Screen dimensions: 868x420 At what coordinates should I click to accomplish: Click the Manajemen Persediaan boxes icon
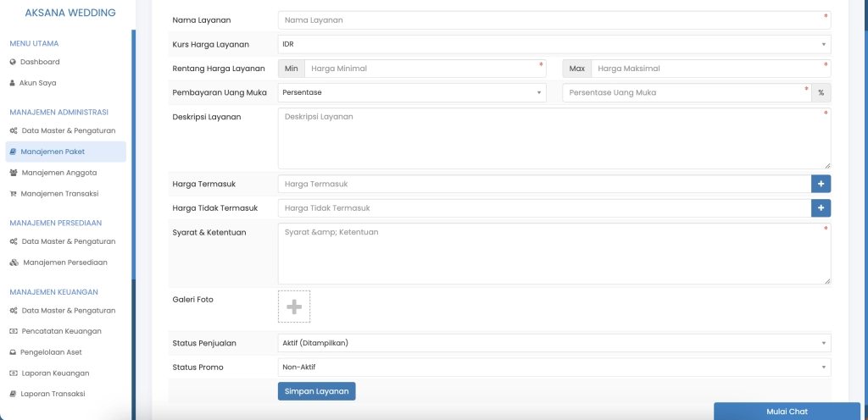point(14,262)
